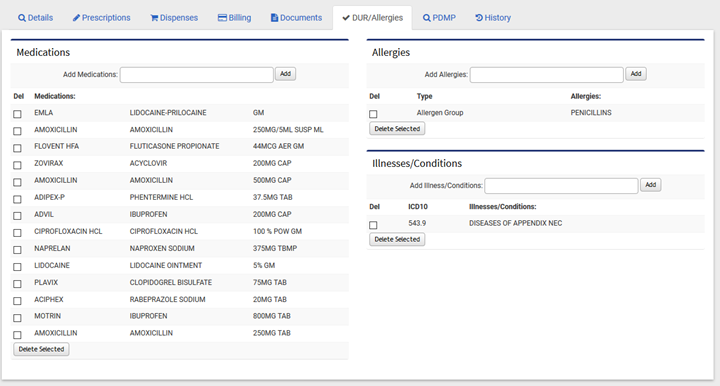The height and width of the screenshot is (386, 720).
Task: Switch to the Billing tab
Action: [x=234, y=18]
